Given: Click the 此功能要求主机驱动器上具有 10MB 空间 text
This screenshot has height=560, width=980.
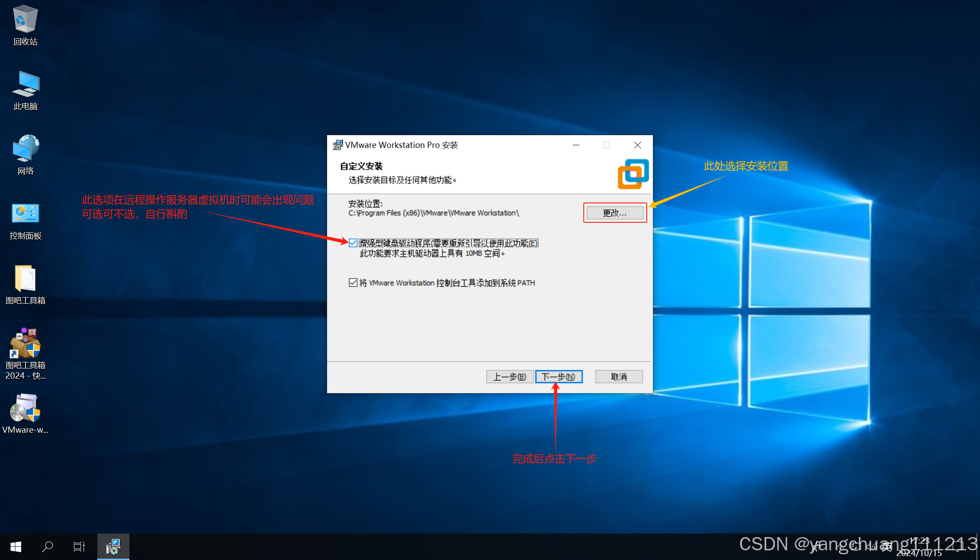Looking at the screenshot, I should (432, 254).
